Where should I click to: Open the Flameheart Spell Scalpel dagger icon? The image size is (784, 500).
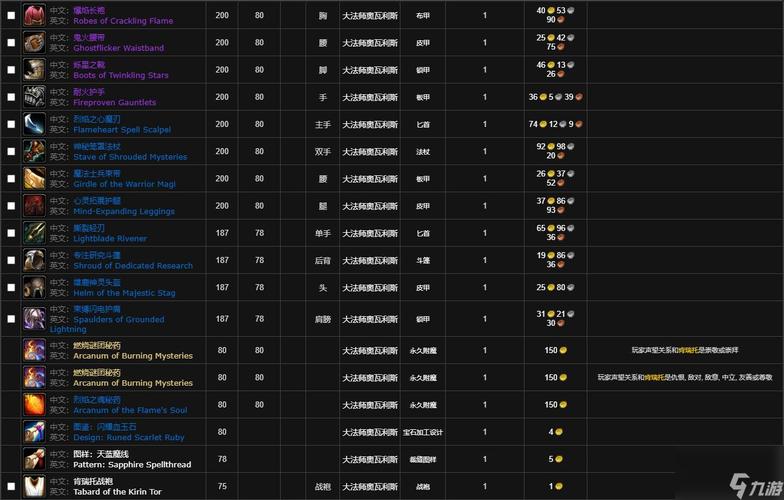tap(34, 124)
